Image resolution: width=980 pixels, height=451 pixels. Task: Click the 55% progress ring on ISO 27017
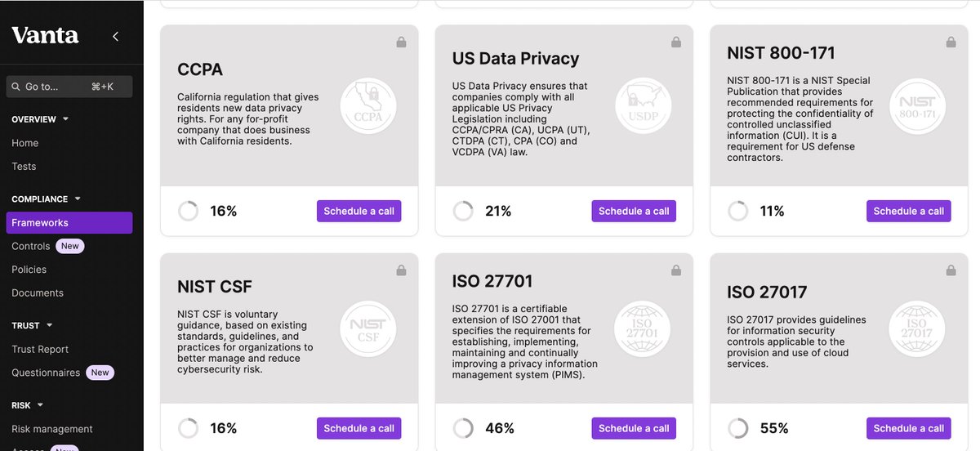point(737,428)
